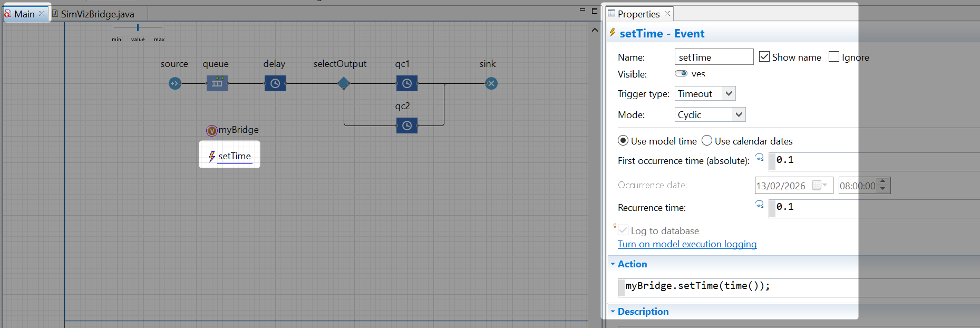Switch to the SimVizBridge.java tab
Viewport: 980px width, 328px height.
(97, 14)
